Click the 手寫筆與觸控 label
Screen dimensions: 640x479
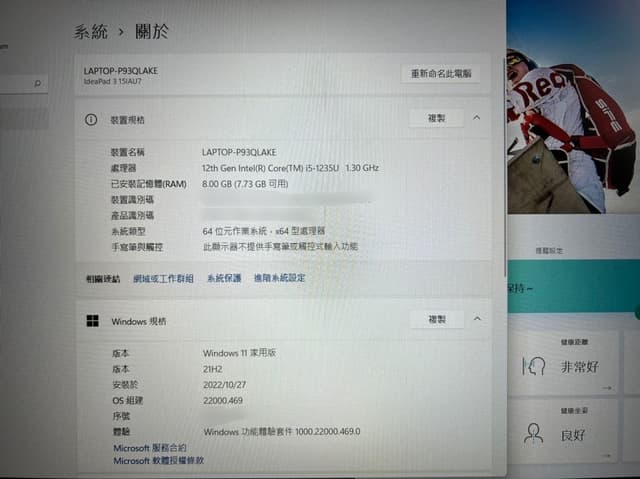click(137, 247)
